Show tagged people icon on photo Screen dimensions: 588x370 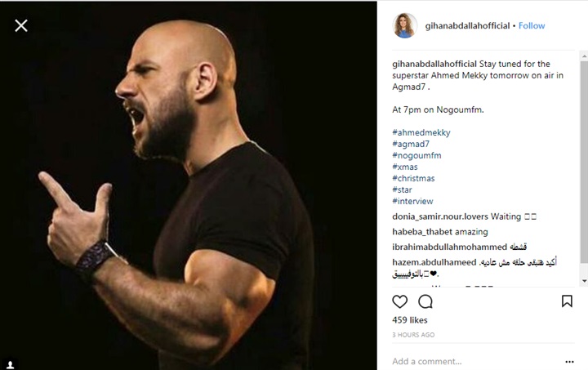pos(11,365)
